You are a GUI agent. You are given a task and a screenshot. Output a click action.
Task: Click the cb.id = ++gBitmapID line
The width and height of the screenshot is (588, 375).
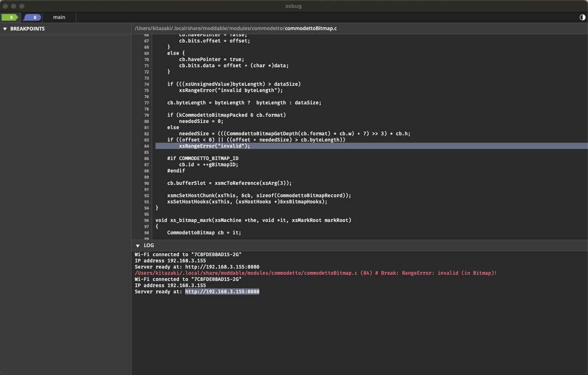click(209, 165)
